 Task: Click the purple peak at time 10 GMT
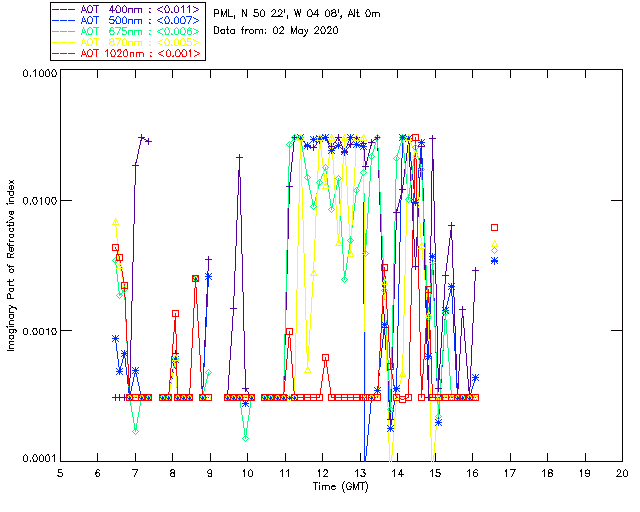coord(240,157)
